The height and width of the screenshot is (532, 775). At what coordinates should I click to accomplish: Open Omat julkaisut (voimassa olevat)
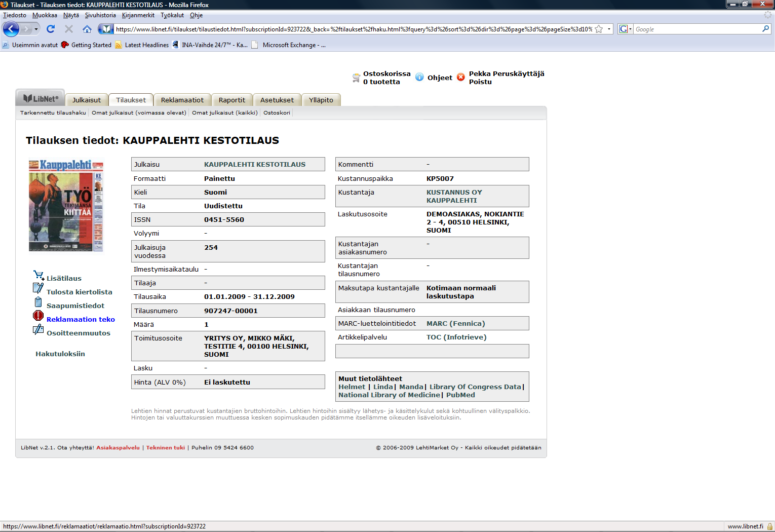[x=139, y=112]
